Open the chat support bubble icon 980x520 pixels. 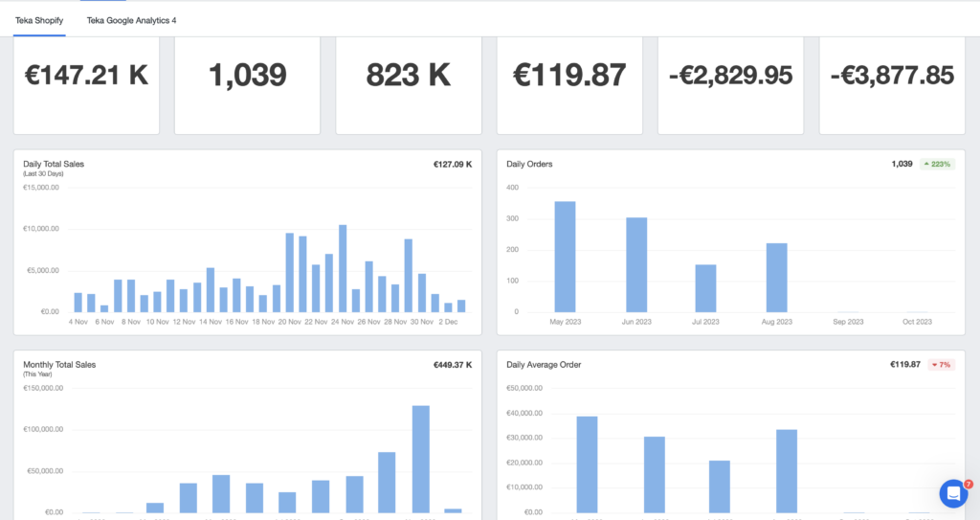953,493
